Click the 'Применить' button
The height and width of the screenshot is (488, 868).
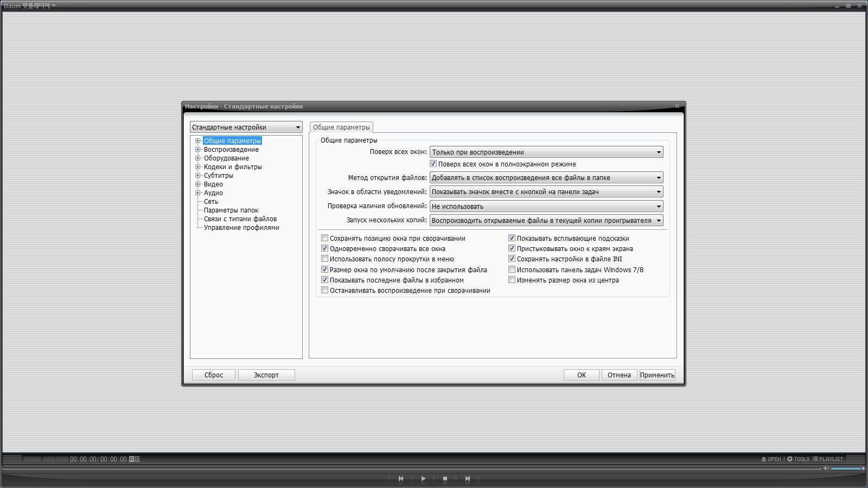click(x=657, y=375)
